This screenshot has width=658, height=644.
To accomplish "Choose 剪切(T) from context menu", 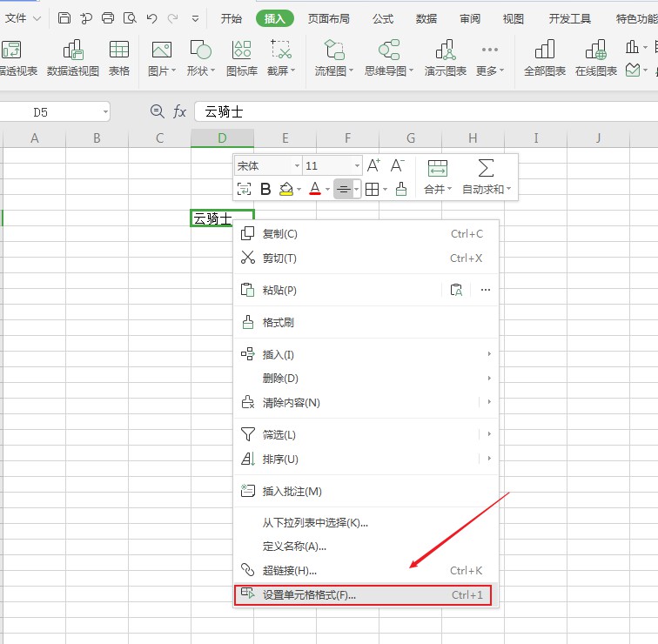I will (366, 258).
